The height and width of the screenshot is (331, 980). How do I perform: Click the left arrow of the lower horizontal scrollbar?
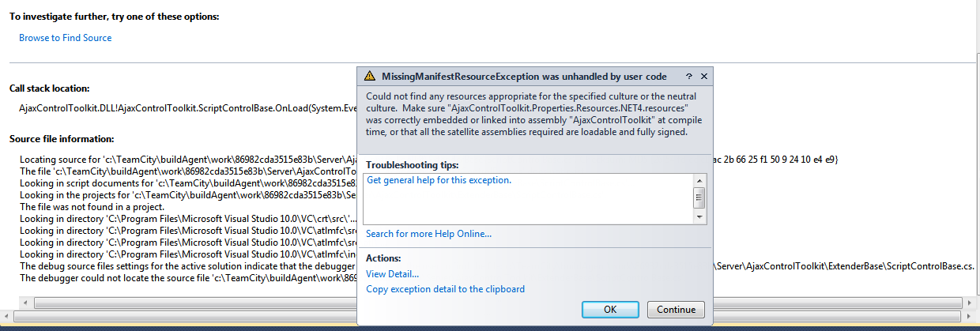click(7, 316)
